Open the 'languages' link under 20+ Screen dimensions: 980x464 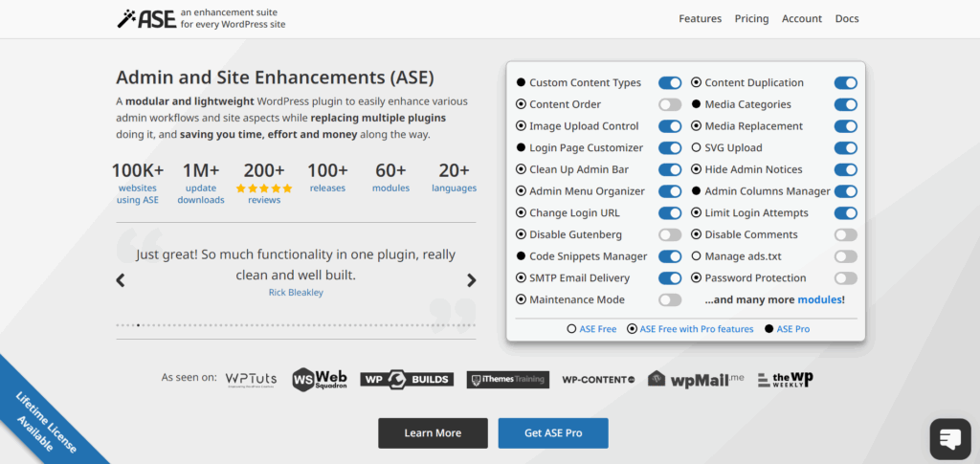tap(454, 188)
